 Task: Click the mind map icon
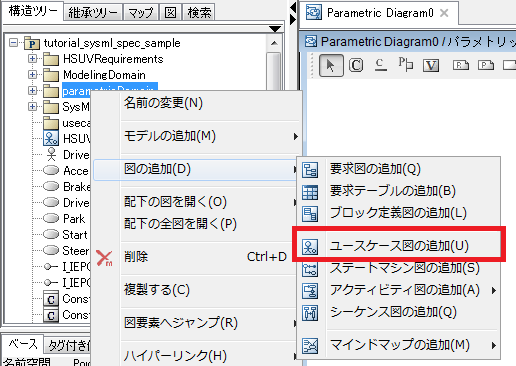pos(310,346)
